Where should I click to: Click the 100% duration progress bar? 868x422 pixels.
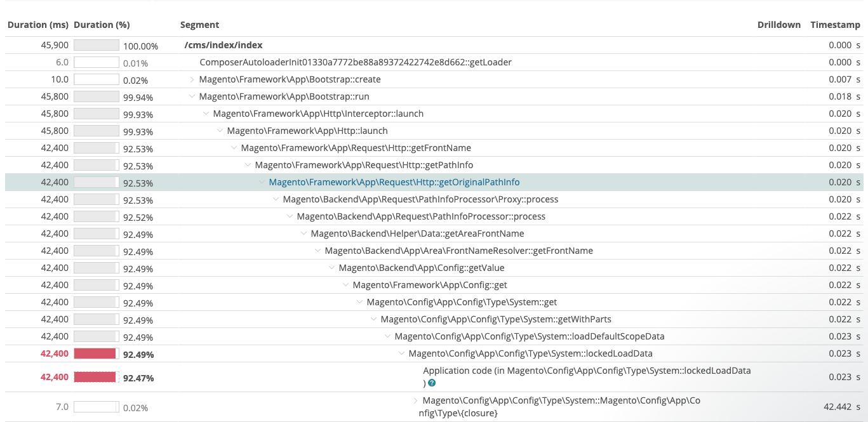click(94, 45)
